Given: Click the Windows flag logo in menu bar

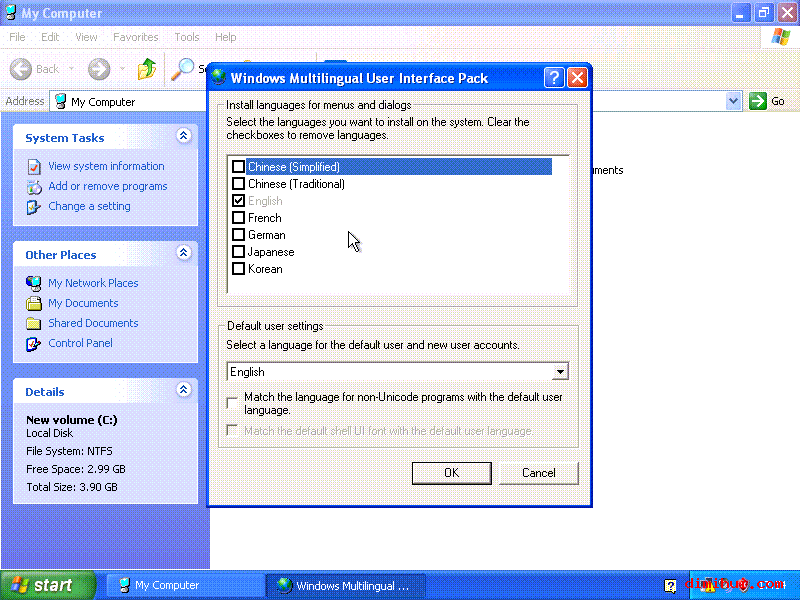Looking at the screenshot, I should 781,37.
